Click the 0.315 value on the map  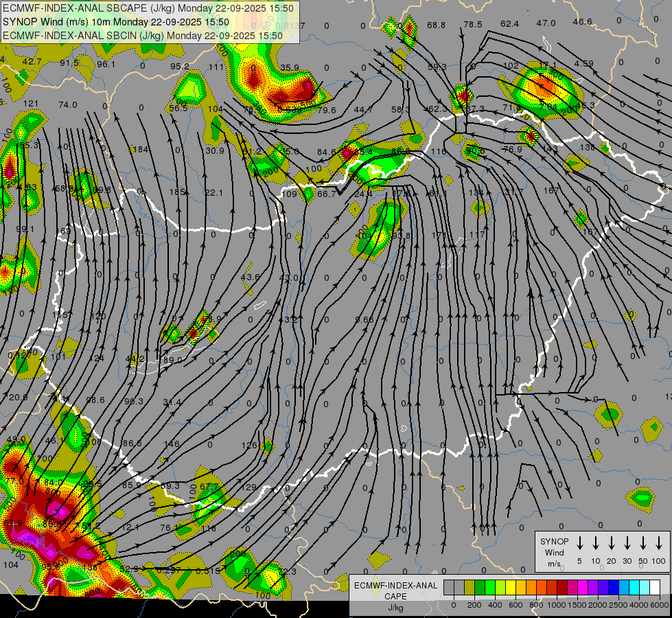pyautogui.click(x=208, y=571)
